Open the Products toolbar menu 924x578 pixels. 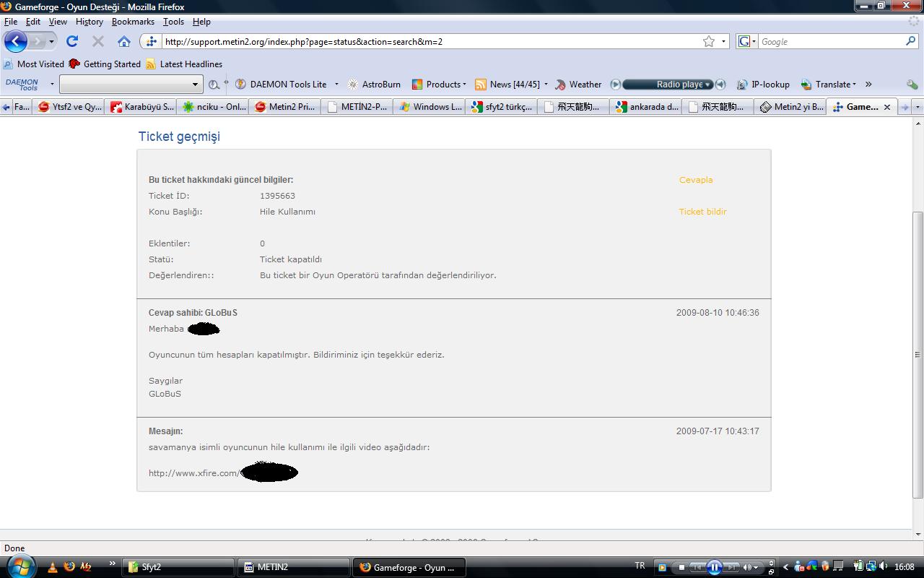point(439,85)
